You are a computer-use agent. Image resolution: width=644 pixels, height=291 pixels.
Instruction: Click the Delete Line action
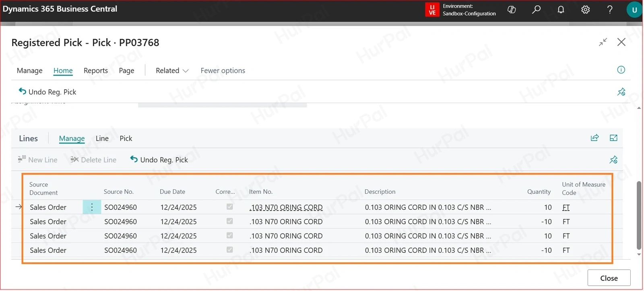[93, 160]
